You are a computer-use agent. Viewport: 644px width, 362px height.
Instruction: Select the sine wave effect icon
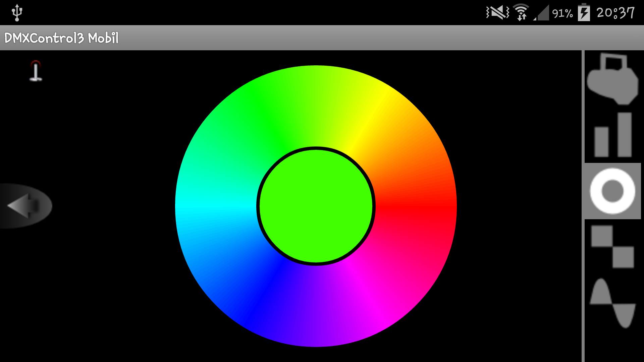(612, 303)
